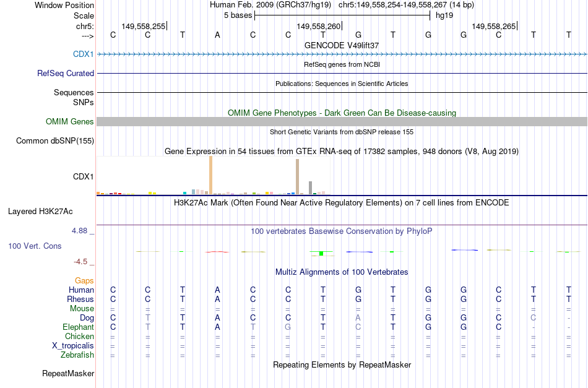This screenshot has width=588, height=388.
Task: Click the Elephant species label
Action: pyautogui.click(x=78, y=327)
